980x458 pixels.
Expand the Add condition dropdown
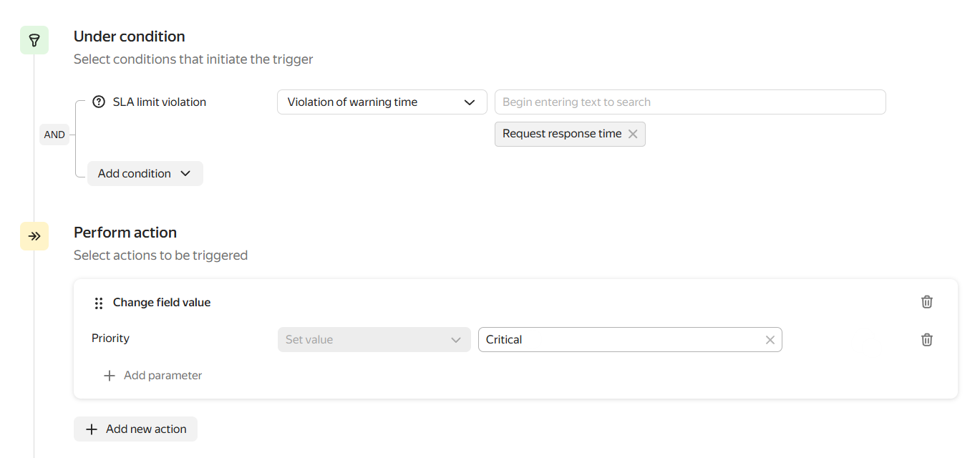(145, 174)
